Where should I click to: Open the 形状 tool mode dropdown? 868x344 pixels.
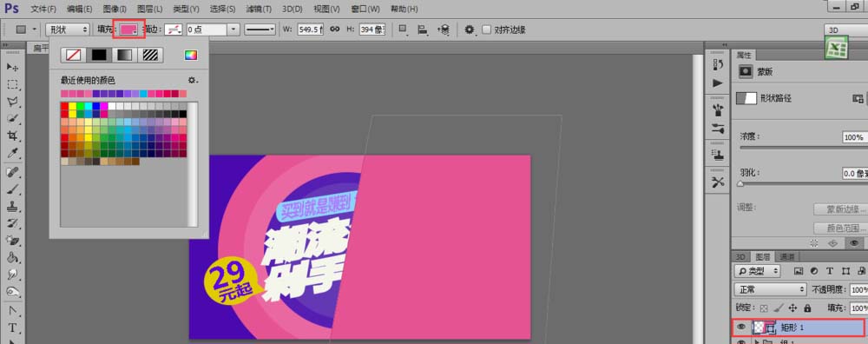[67, 30]
